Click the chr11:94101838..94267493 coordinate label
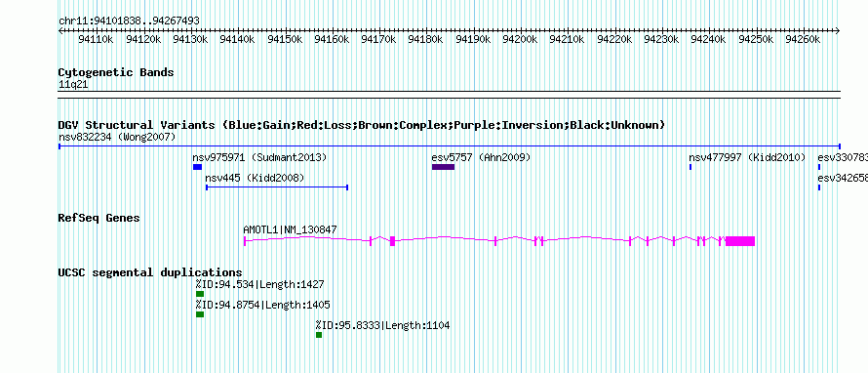The width and height of the screenshot is (868, 373). click(x=129, y=21)
